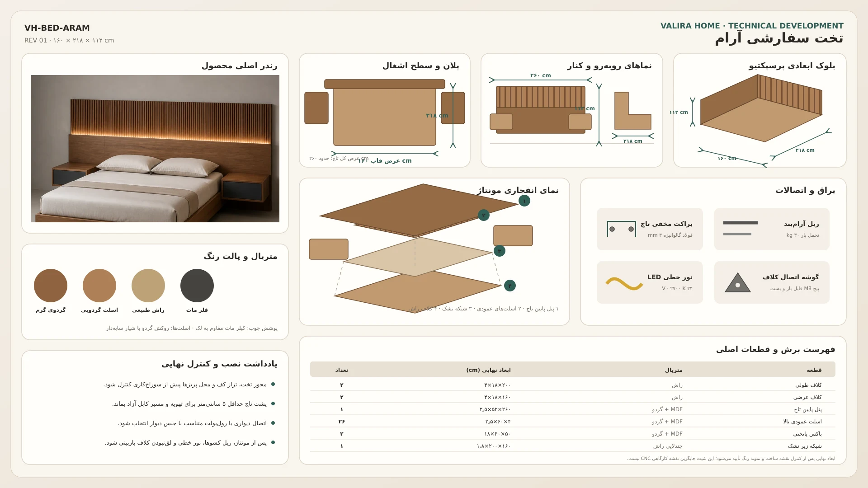Viewport: 868px width, 488px height.
Task: Click the left nightstand in exploded view
Action: click(329, 249)
